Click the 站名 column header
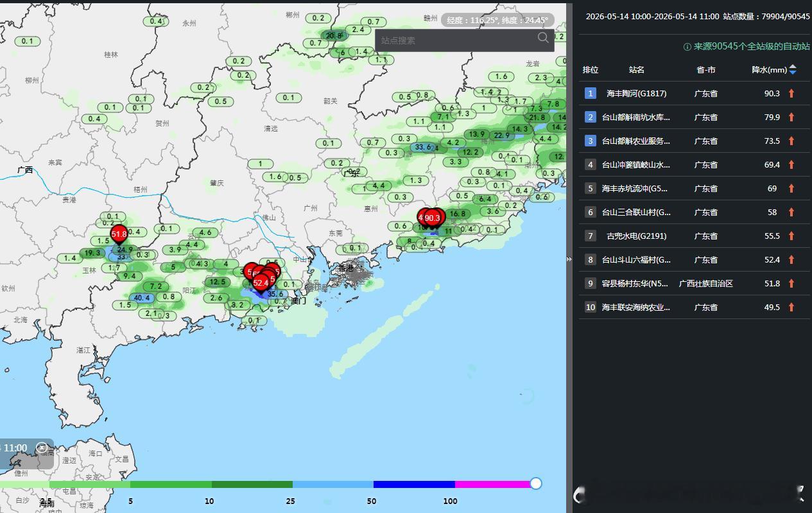The width and height of the screenshot is (812, 513). point(637,69)
